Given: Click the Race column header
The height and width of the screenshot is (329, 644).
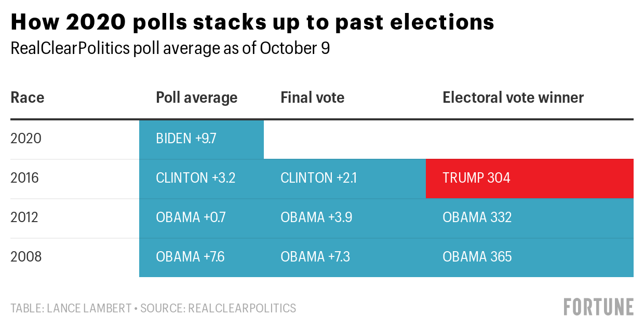Looking at the screenshot, I should point(28,98).
